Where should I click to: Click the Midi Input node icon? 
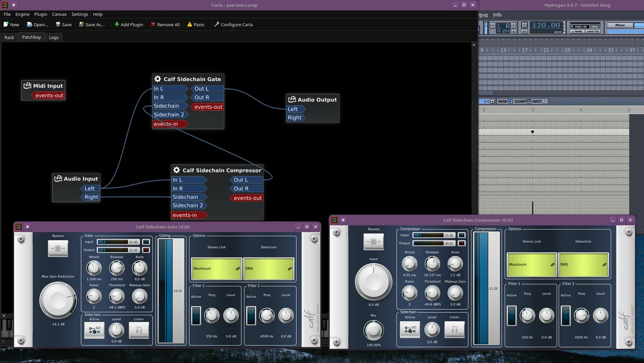point(27,86)
